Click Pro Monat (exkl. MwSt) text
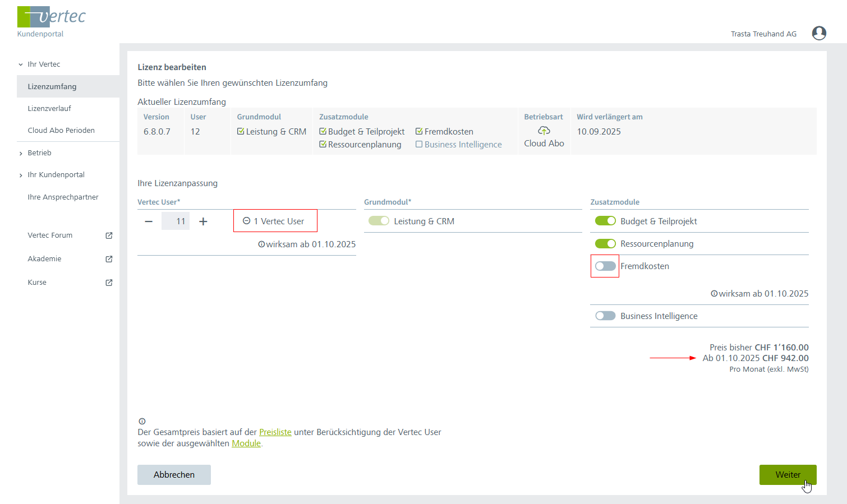The width and height of the screenshot is (847, 504). click(x=769, y=369)
